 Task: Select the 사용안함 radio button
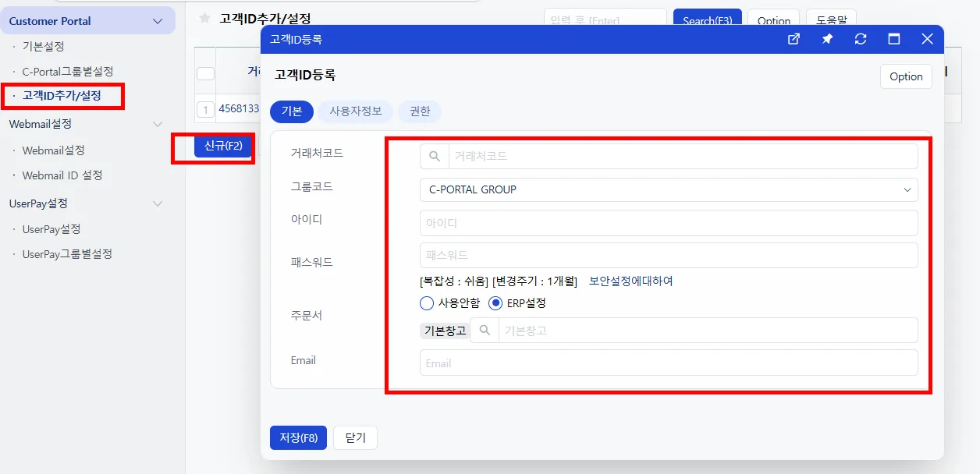(426, 303)
